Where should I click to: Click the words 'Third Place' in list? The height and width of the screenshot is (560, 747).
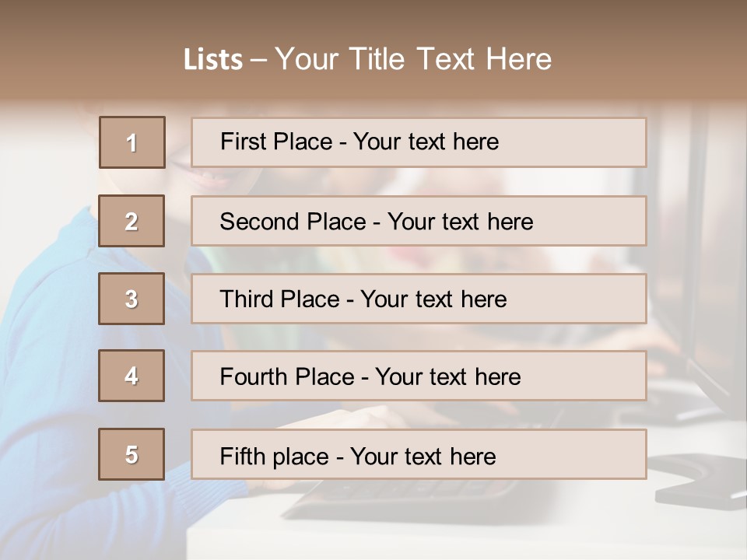tap(279, 299)
